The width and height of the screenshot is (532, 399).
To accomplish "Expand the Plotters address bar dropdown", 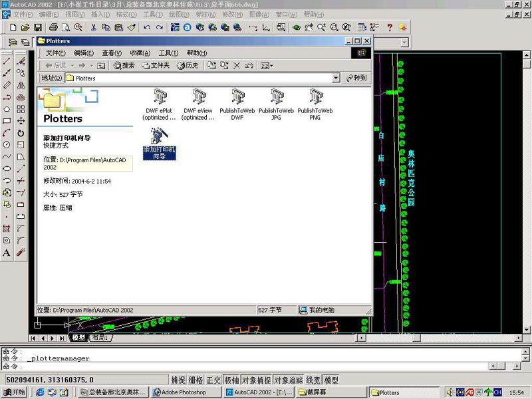I will pyautogui.click(x=336, y=78).
